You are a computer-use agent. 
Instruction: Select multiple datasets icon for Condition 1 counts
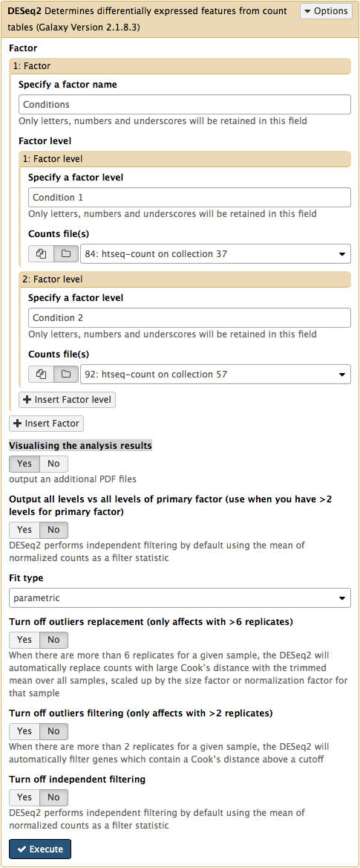point(41,254)
